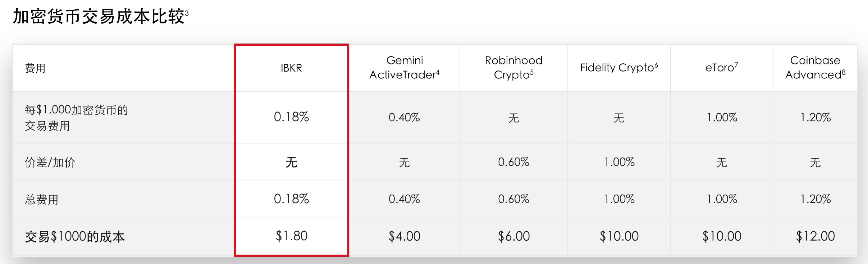Select the 价差/加价 row label

click(x=50, y=163)
